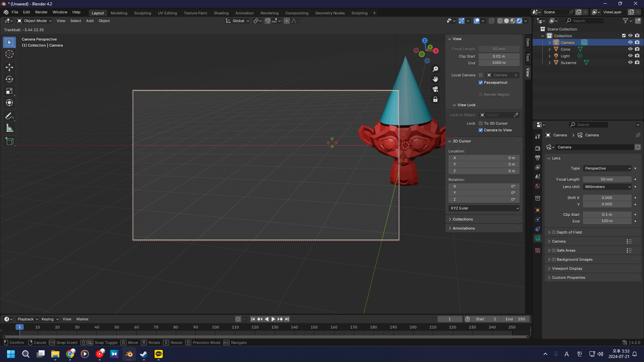Open the World properties tab icon
The image size is (644, 362).
click(x=538, y=186)
